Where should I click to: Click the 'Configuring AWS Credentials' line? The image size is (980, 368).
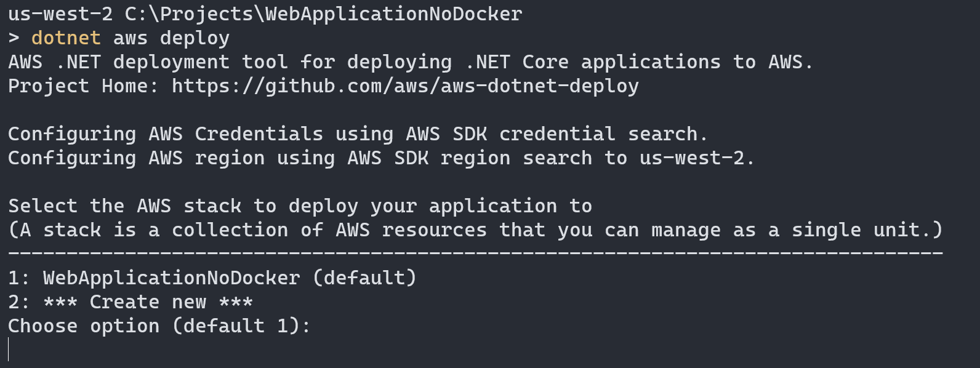tap(358, 134)
